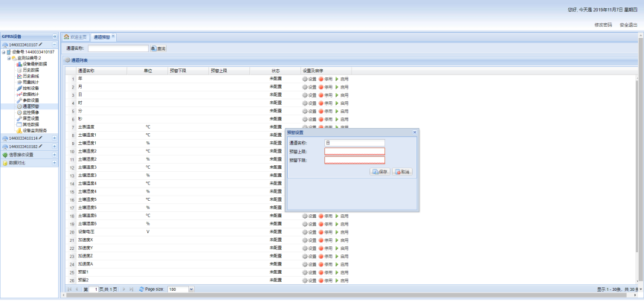Click the 保存 button in the dialog

tap(379, 172)
